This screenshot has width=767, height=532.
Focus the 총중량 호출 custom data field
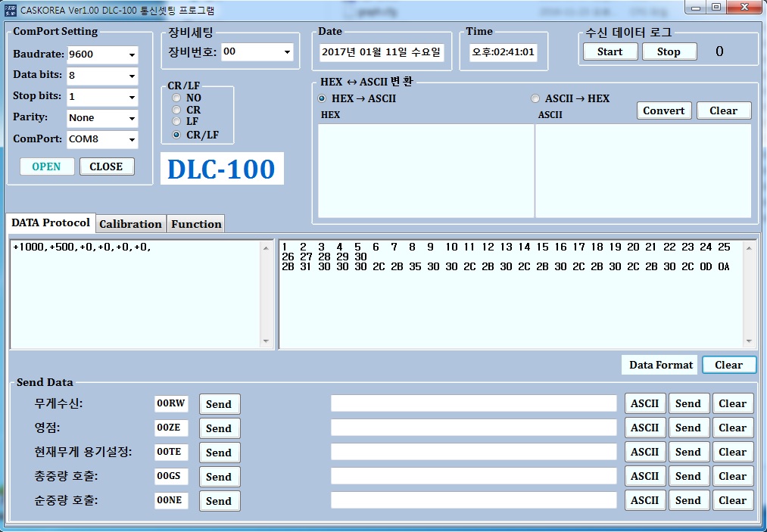473,476
